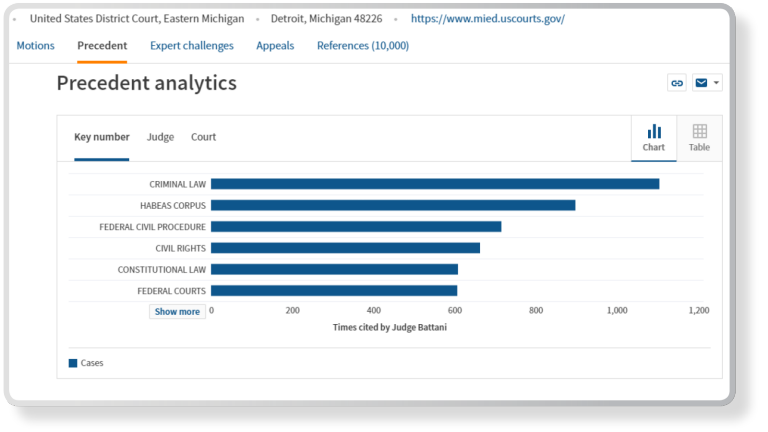The width and height of the screenshot is (768, 432).
Task: Open the Motions tab
Action: [x=35, y=46]
